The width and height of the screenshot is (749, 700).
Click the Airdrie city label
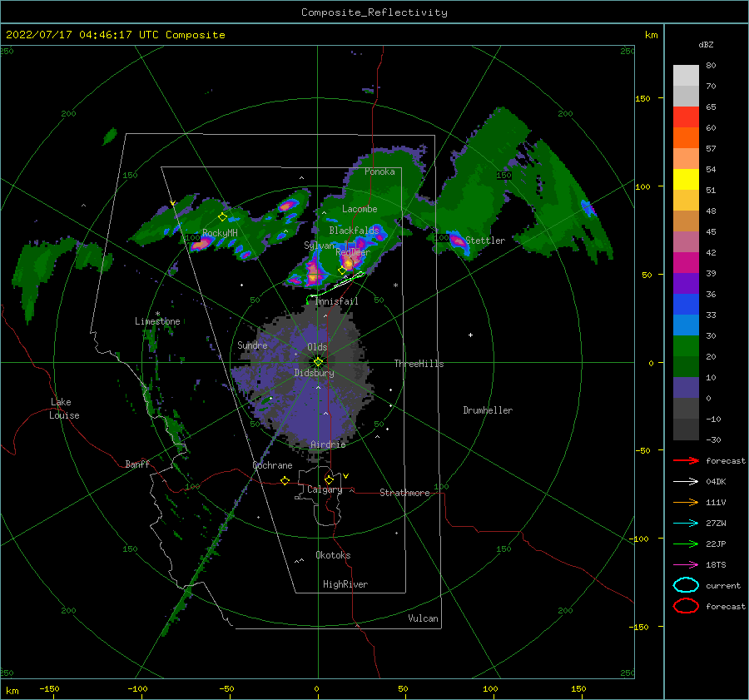click(328, 444)
